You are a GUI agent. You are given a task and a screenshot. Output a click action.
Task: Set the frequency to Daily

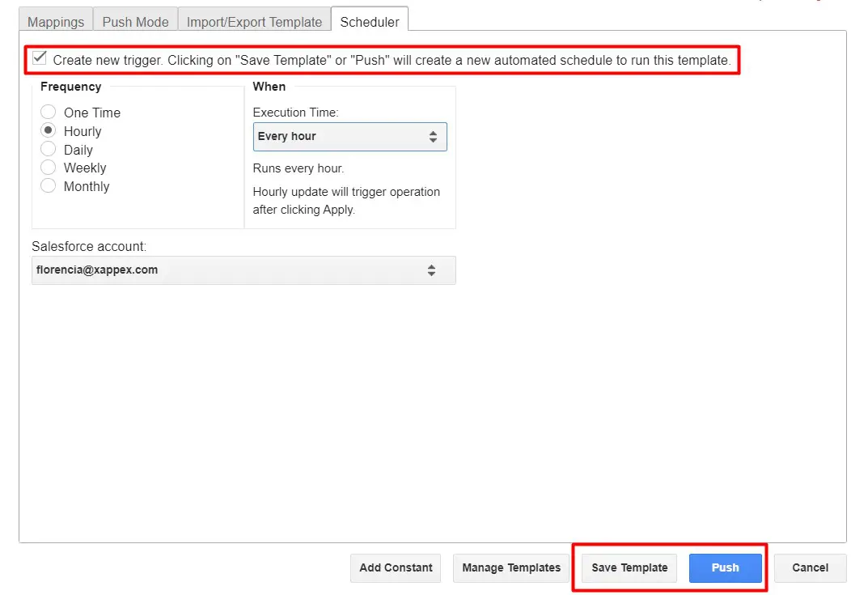click(49, 150)
